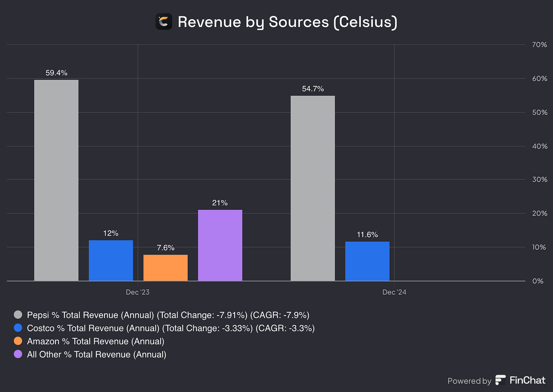The height and width of the screenshot is (392, 553).
Task: Click the gray Pepsi legend color dot
Action: 18,315
